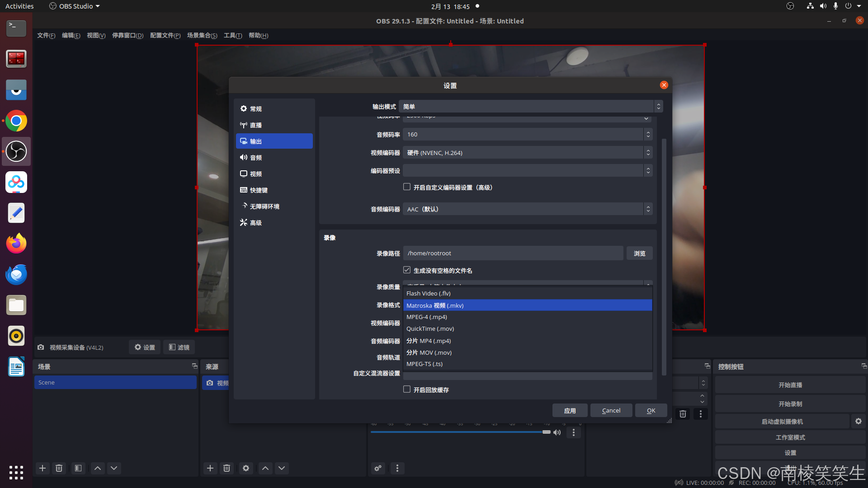This screenshot has width=868, height=488.
Task: Expand the output mode dropdown
Action: pyautogui.click(x=530, y=107)
